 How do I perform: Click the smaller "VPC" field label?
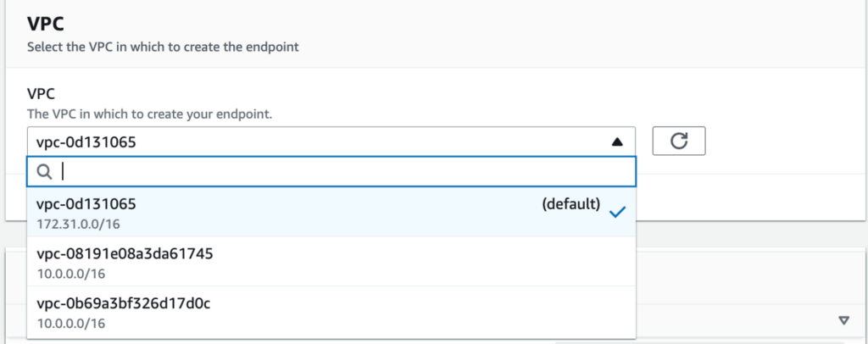(x=42, y=95)
